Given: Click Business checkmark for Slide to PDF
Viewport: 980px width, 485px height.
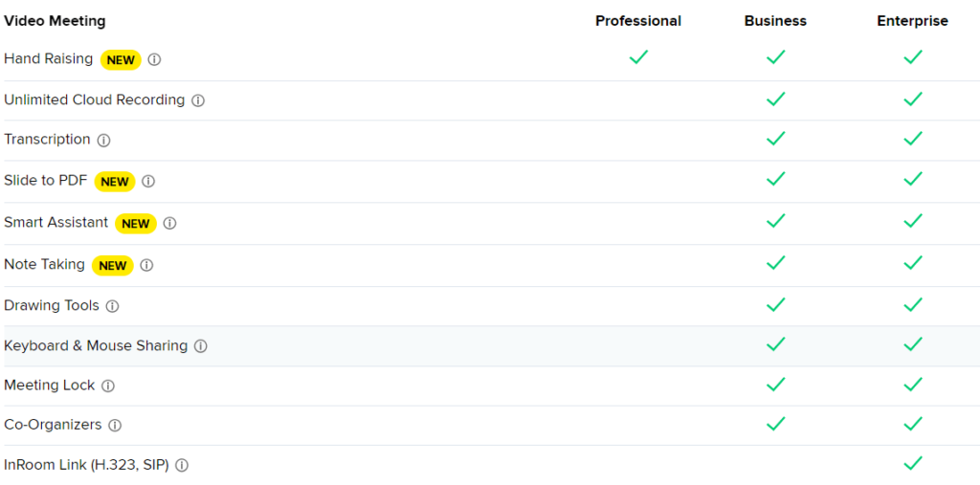Looking at the screenshot, I should [x=775, y=180].
